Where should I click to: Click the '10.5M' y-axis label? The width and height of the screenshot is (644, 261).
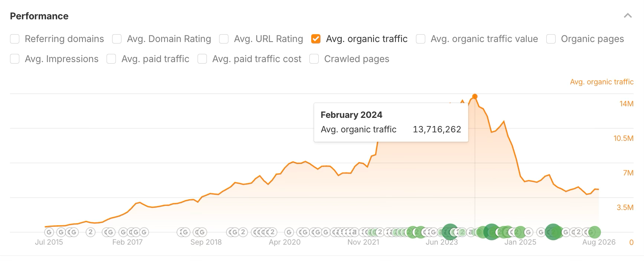point(624,138)
